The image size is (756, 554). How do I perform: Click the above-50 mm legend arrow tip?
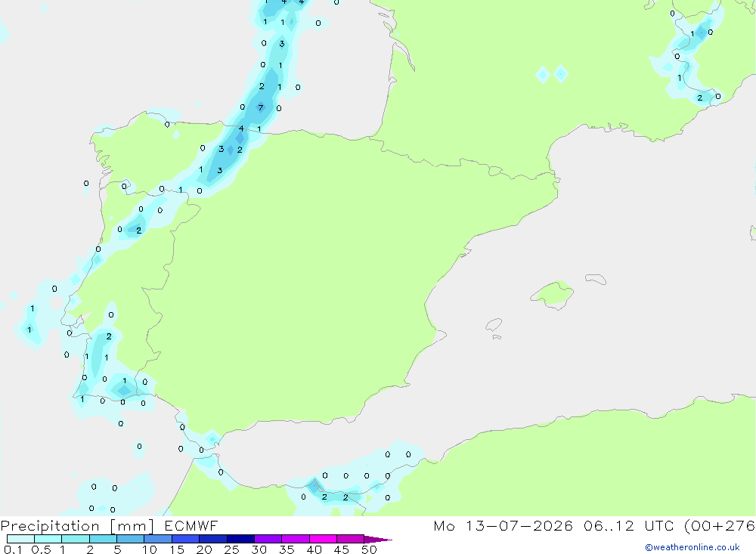[379, 540]
